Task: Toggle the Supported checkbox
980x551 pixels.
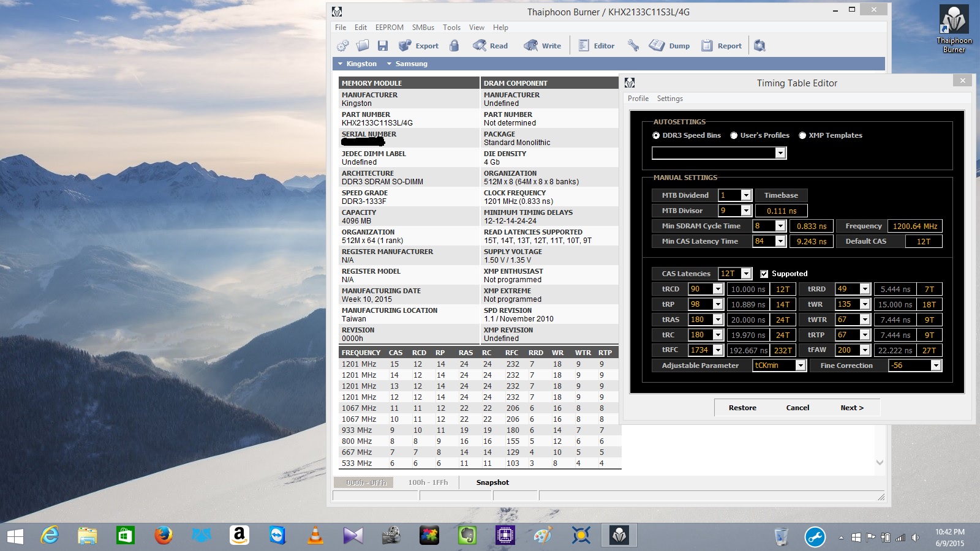Action: pyautogui.click(x=764, y=274)
